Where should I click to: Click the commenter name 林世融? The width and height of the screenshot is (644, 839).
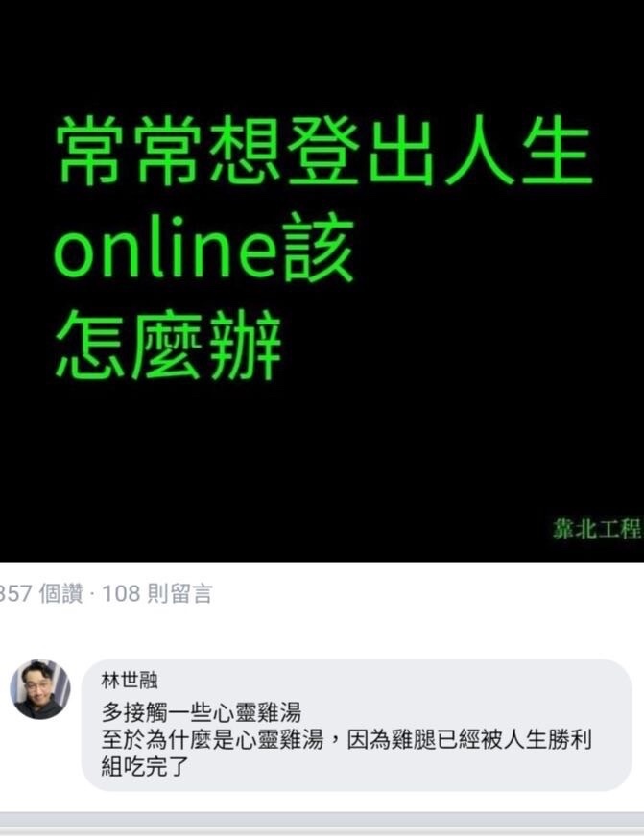point(130,681)
